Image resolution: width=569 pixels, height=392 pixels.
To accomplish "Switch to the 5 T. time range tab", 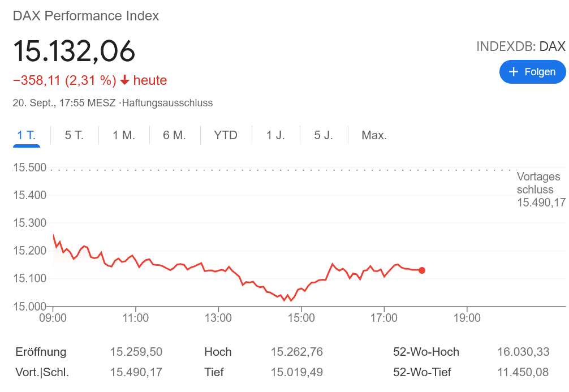I will (x=74, y=135).
